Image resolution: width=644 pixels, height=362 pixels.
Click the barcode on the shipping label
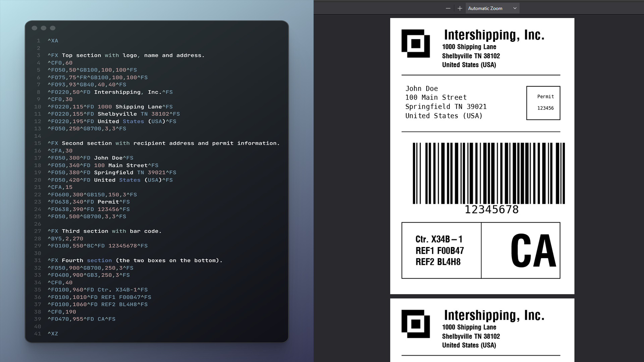[x=488, y=173]
